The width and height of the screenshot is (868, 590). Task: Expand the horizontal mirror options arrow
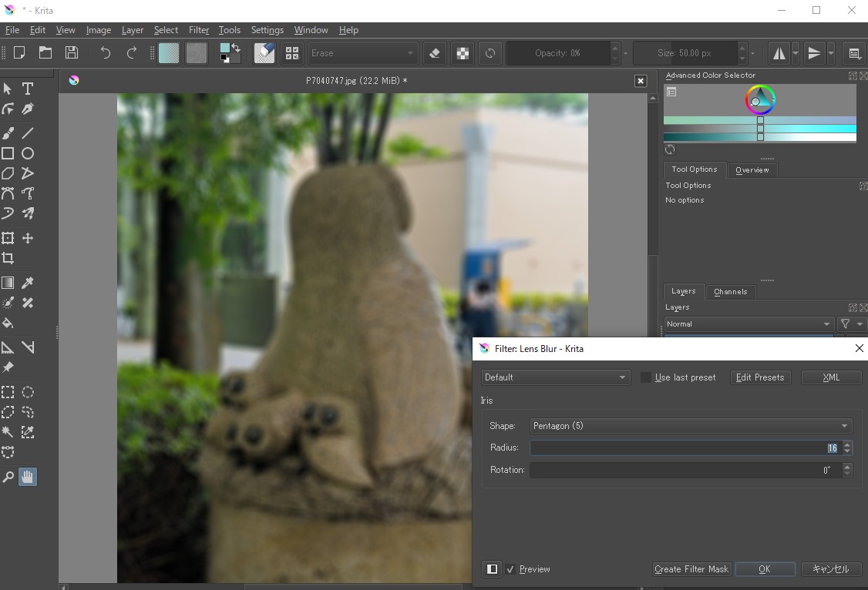pos(796,53)
